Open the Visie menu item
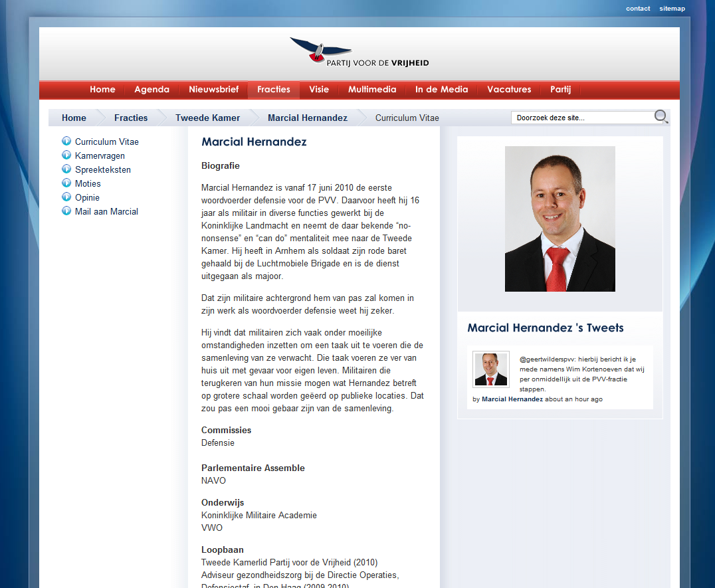This screenshot has height=588, width=715. 319,89
